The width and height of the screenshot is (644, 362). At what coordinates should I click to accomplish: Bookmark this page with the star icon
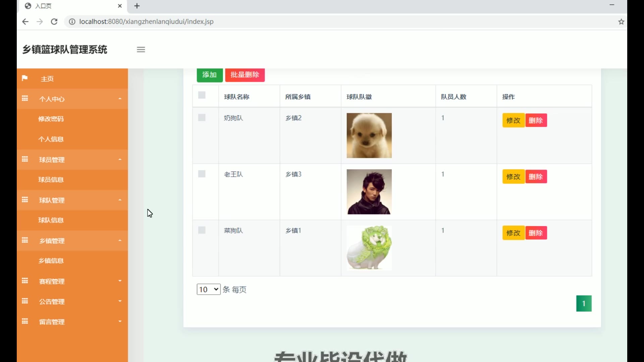coord(621,22)
